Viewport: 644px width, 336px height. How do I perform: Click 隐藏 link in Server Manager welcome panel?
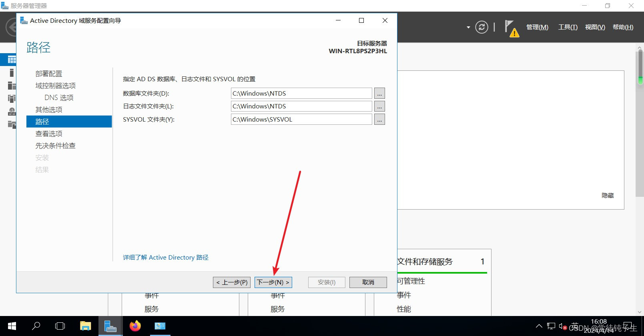608,195
